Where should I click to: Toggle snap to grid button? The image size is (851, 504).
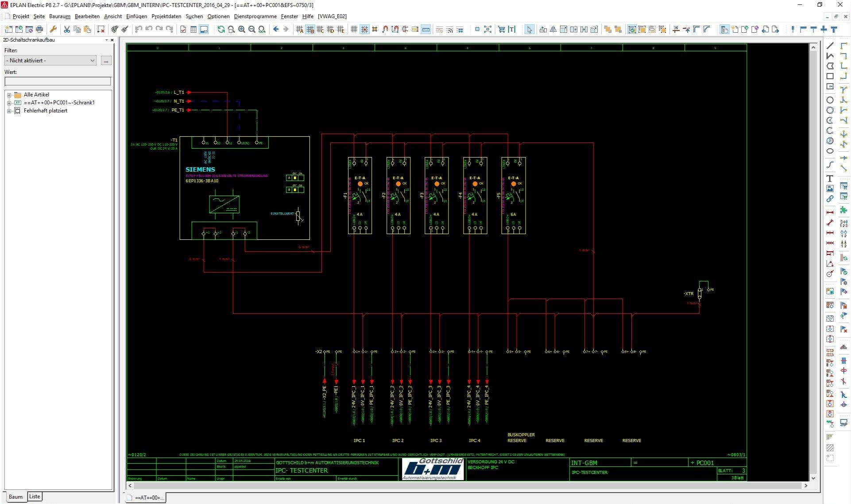[x=364, y=29]
